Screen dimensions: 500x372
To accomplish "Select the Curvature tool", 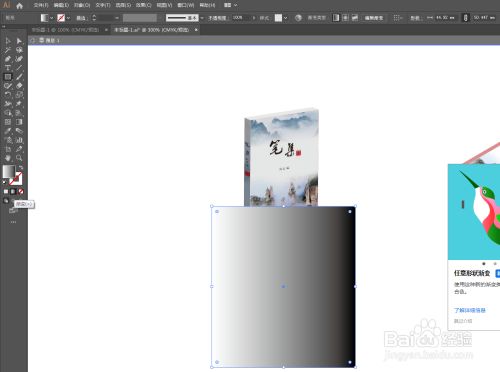I will pyautogui.click(x=19, y=59).
